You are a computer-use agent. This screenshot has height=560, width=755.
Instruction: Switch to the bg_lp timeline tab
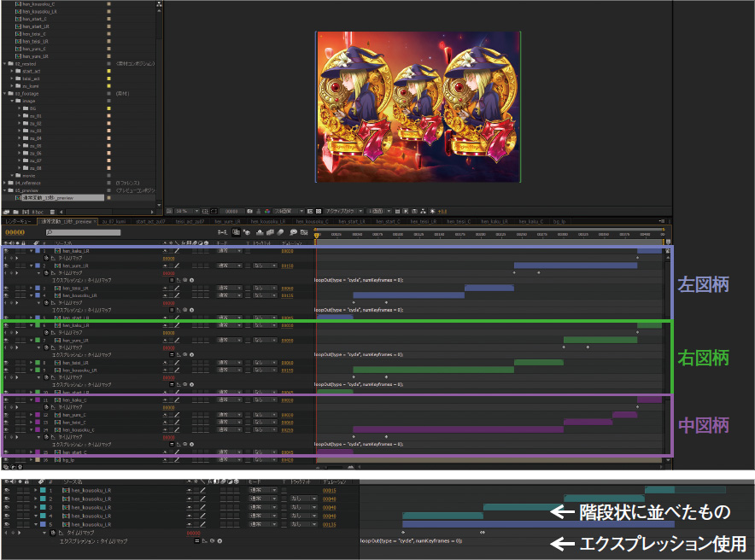click(x=559, y=222)
